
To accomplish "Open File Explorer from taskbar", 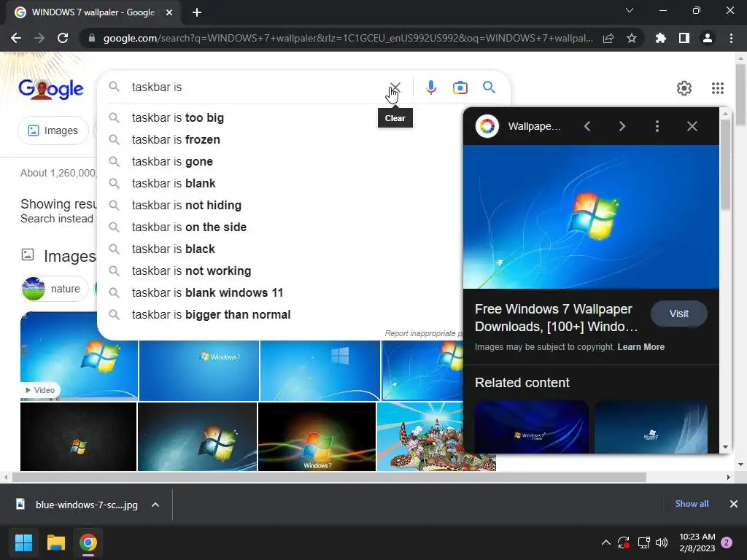I will tap(55, 542).
